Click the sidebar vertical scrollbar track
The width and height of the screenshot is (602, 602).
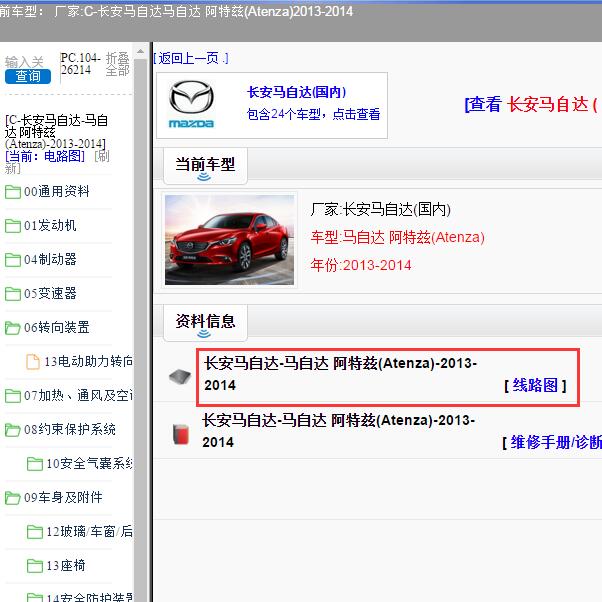tap(141, 330)
